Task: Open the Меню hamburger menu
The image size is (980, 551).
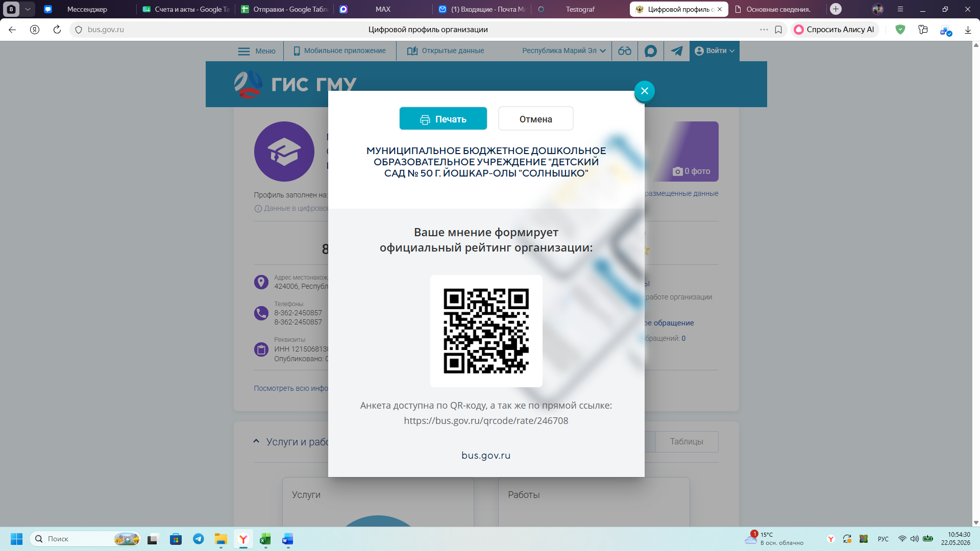Action: (257, 51)
